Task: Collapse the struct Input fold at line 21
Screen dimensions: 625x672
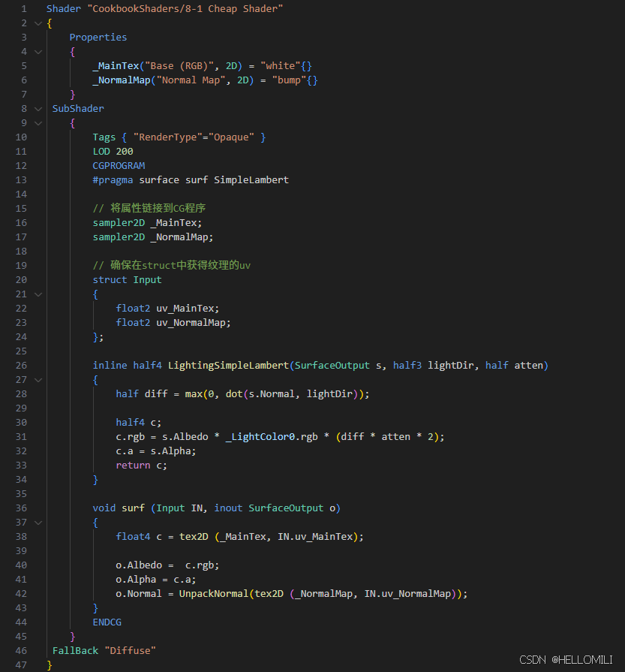Action: 38,294
